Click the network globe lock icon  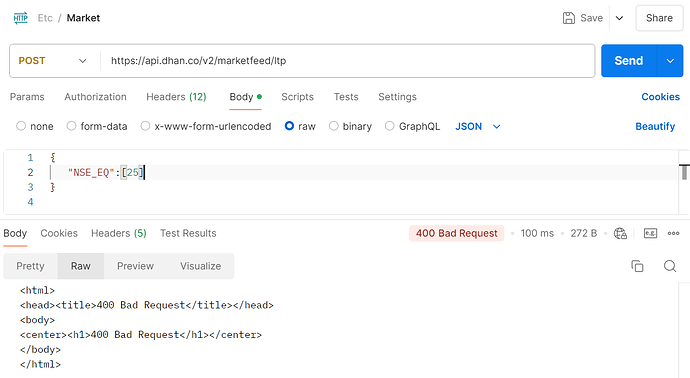(x=620, y=233)
